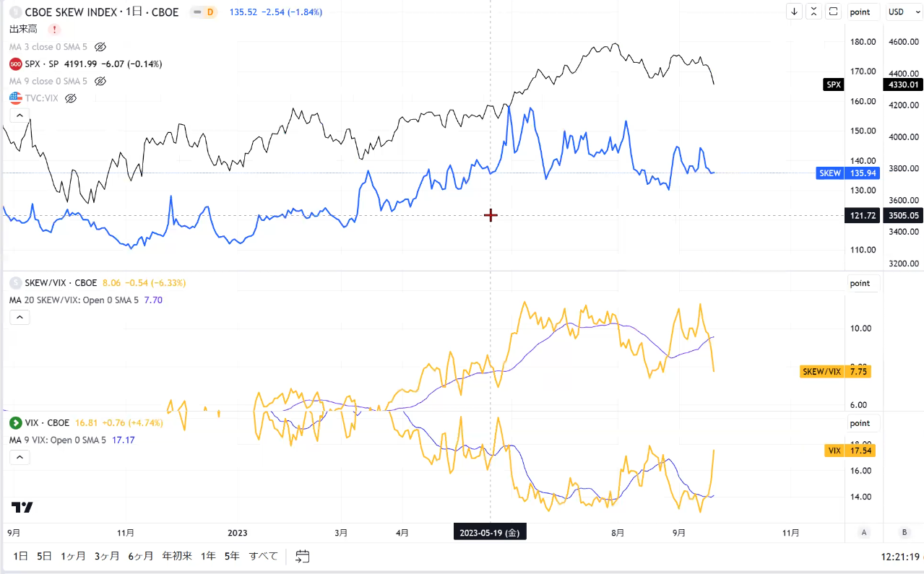The height and width of the screenshot is (574, 924).
Task: Click the SKEW/VIX · CBOE legend title
Action: click(62, 283)
